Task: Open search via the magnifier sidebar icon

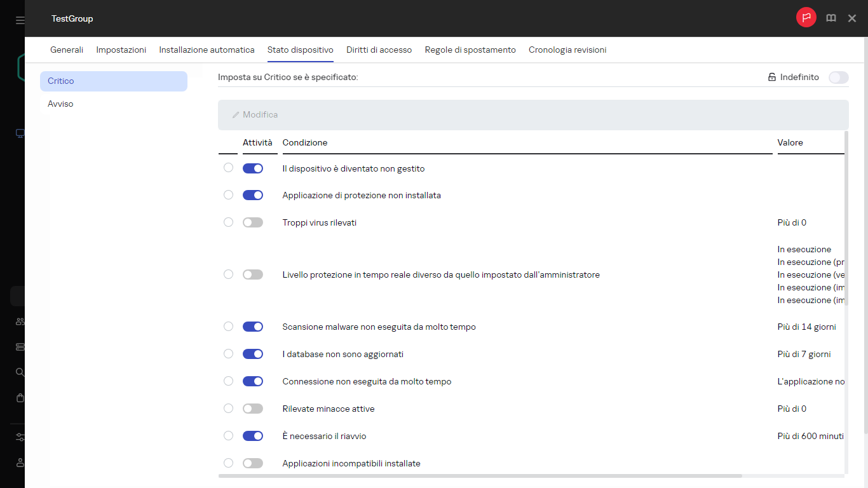Action: [19, 372]
